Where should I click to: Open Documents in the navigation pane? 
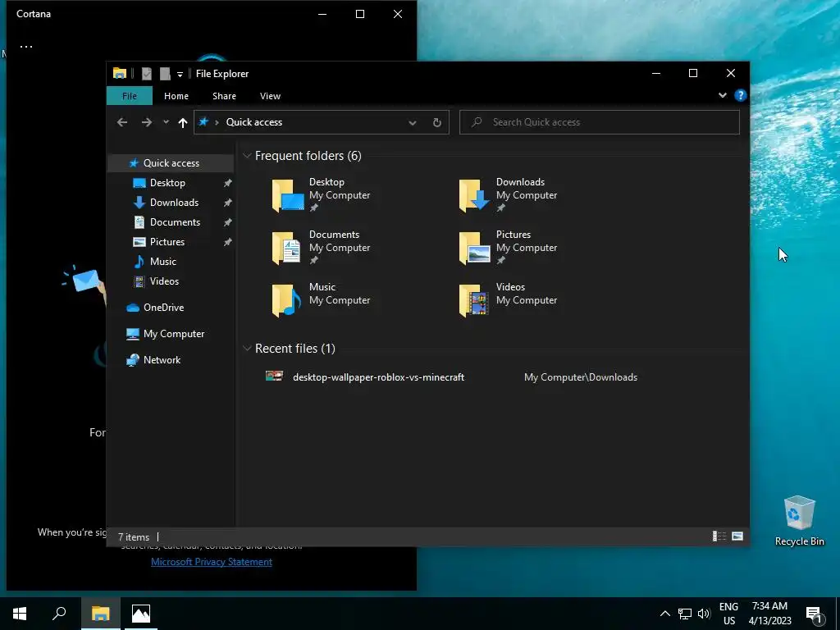(175, 221)
